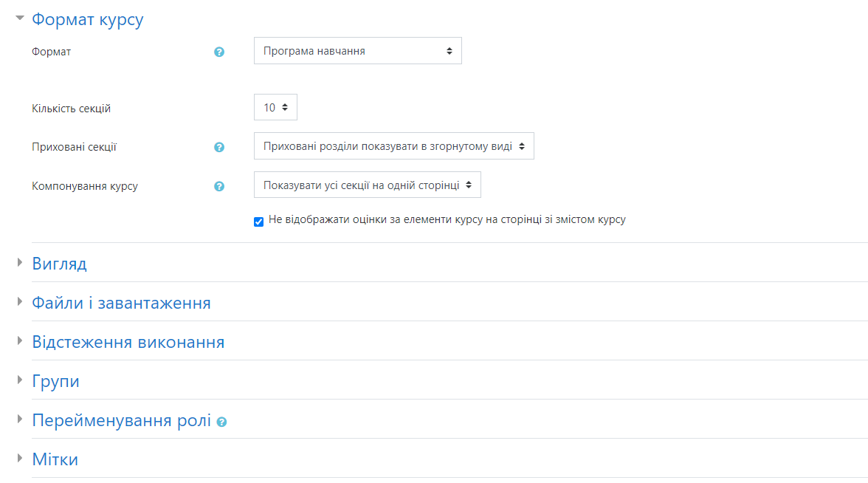Open help icon beside Перейменування ролі
This screenshot has width=868, height=483.
[x=222, y=422]
